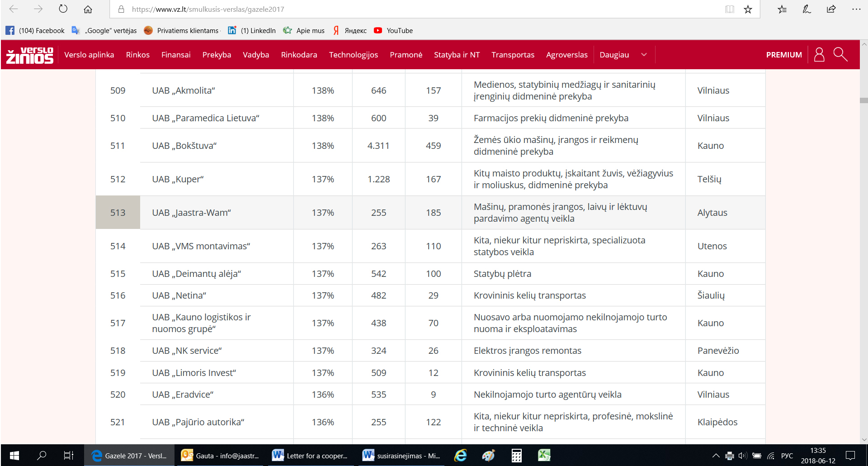The height and width of the screenshot is (466, 868).
Task: Select UAB „Limoris Invest“ cell
Action: (194, 373)
